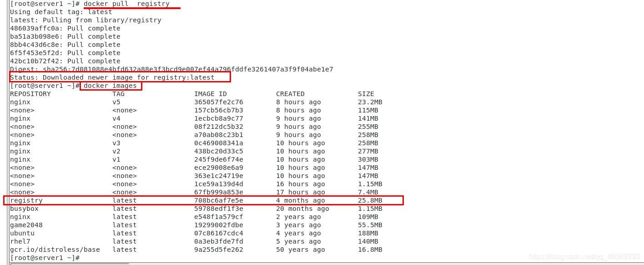This screenshot has height=265, width=644.
Task: Click size value 303MB
Action: (x=368, y=159)
